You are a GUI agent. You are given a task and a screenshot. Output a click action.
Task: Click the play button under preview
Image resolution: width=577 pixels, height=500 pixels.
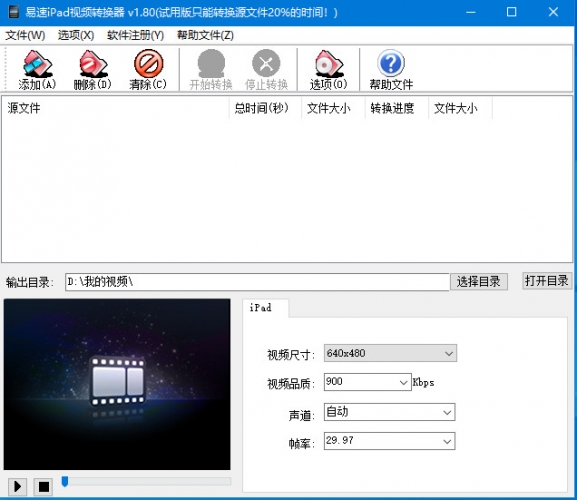pyautogui.click(x=17, y=486)
